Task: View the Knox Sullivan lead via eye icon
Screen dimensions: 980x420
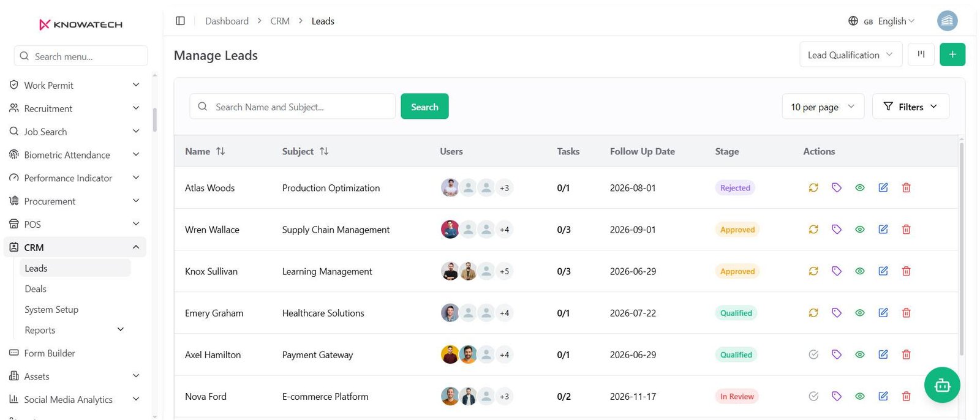Action: coord(860,271)
